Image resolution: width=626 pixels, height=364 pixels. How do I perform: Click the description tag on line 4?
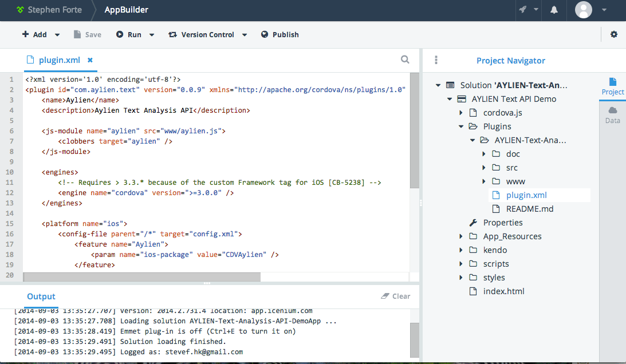point(68,110)
